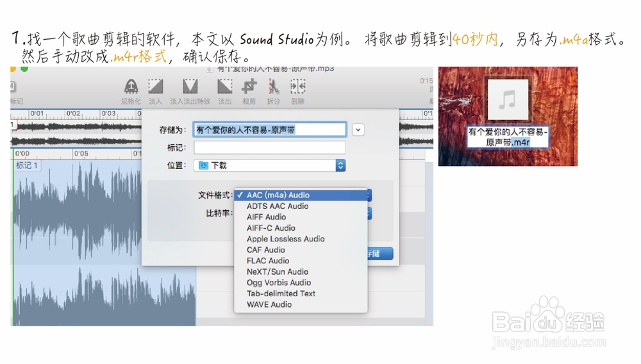Click the 0'05 mark on timeline ruler
Viewport: 641px width, 364px height.
click(x=81, y=154)
